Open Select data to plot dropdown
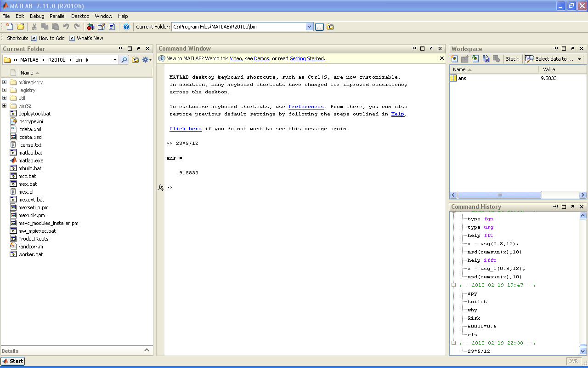 pos(554,59)
